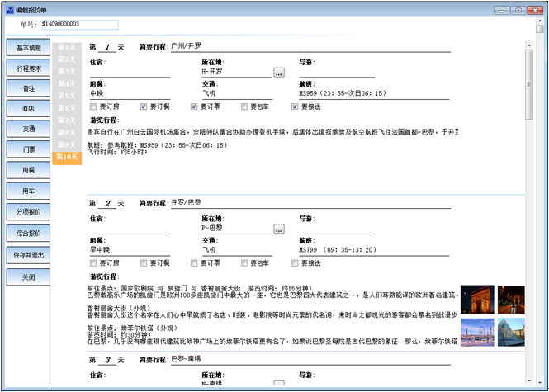Select the 第1天 day tab
Screen dimensions: 549x392
pyautogui.click(x=67, y=47)
